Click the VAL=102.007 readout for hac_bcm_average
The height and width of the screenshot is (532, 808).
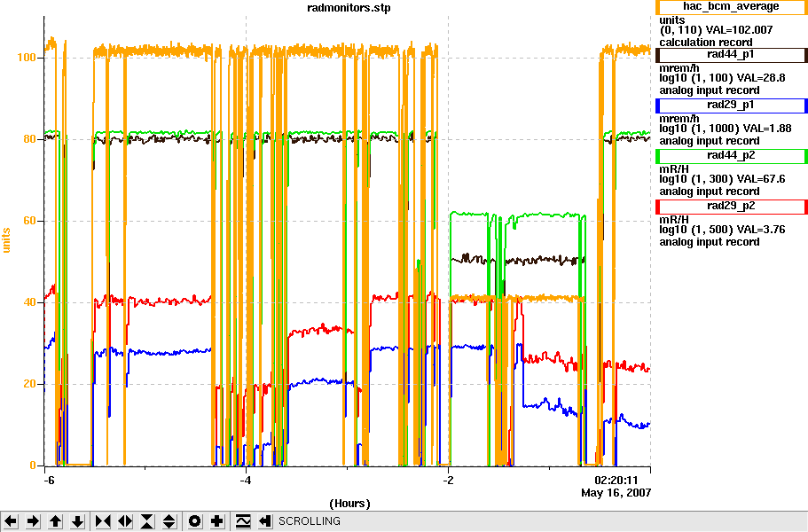click(741, 30)
